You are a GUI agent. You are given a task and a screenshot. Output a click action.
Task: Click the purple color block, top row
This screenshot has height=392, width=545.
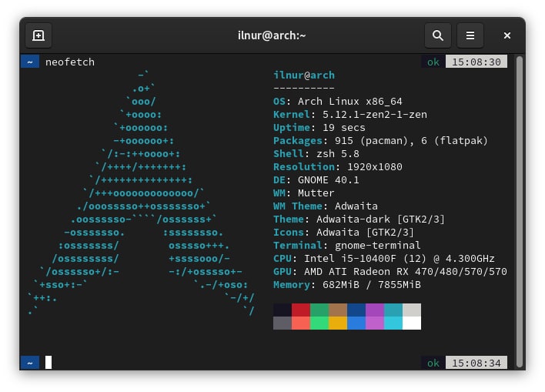[375, 310]
